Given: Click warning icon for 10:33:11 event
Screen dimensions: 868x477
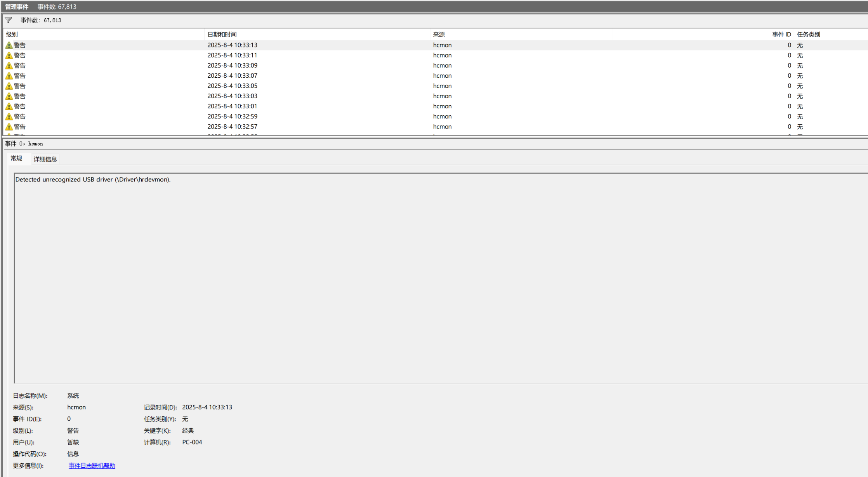Looking at the screenshot, I should coord(9,56).
